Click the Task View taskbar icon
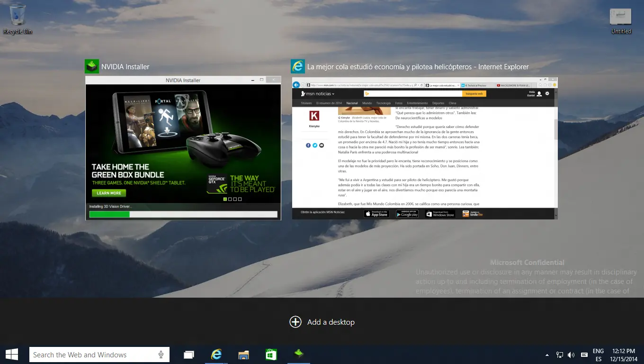This screenshot has width=644, height=364. 189,355
